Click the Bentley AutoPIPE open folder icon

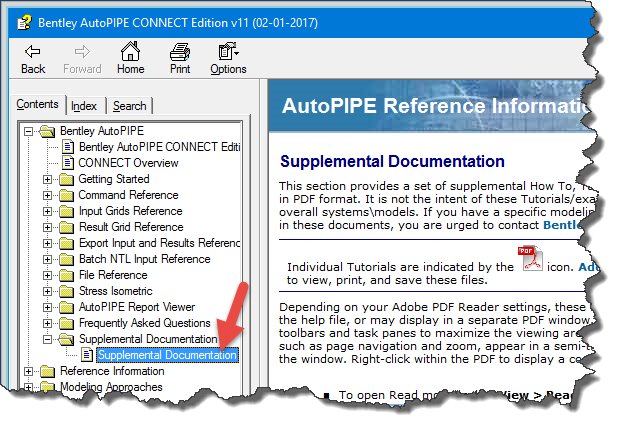pyautogui.click(x=47, y=131)
